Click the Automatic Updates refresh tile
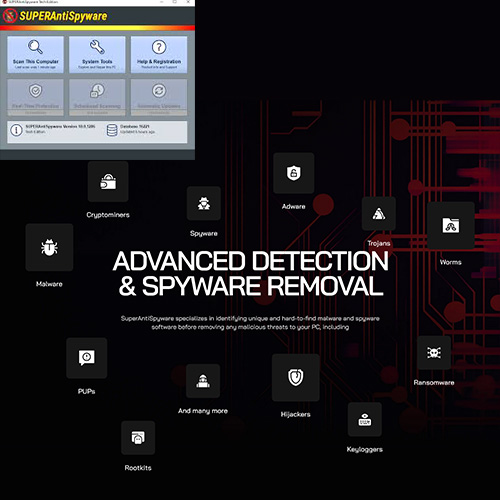 coord(159,97)
